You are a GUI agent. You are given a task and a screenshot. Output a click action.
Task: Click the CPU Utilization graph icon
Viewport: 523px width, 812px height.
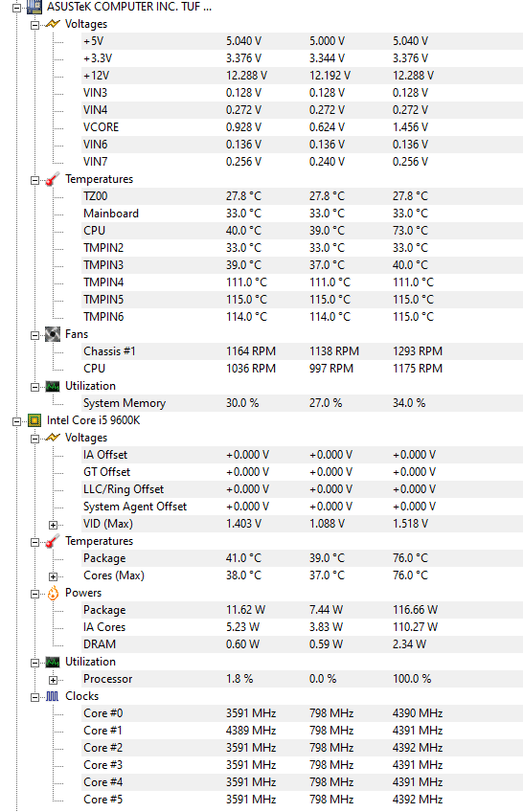pos(53,662)
